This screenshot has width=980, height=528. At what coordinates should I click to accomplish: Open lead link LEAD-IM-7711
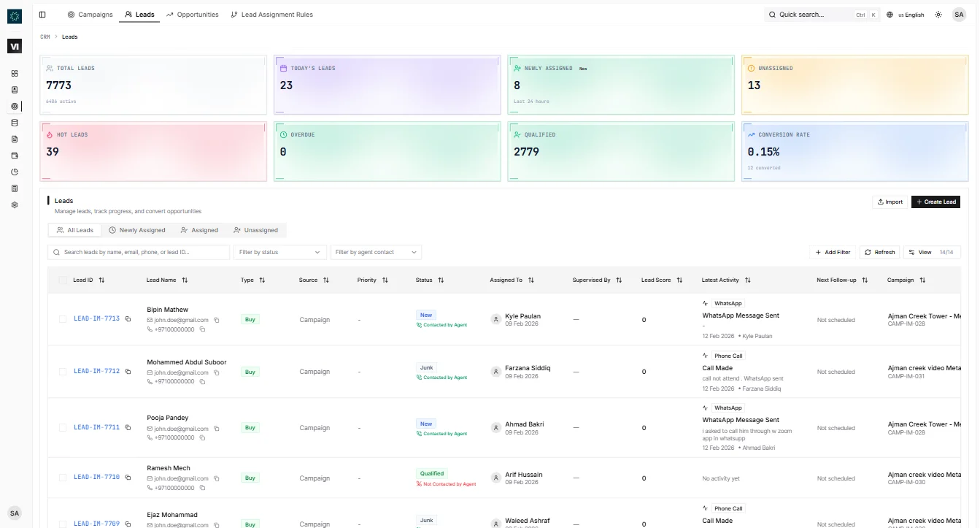click(x=96, y=428)
